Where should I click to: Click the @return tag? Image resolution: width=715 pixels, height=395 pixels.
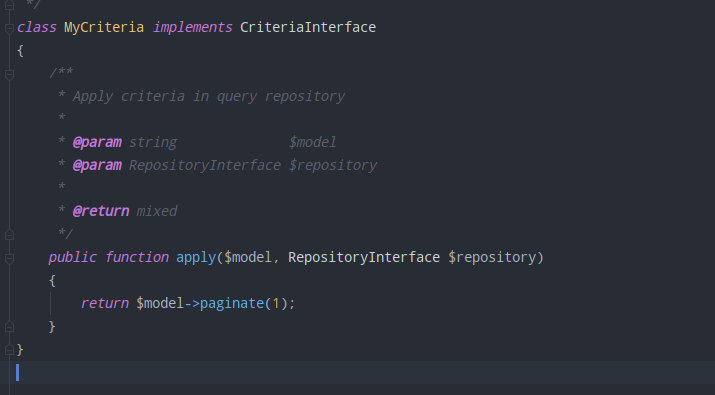pyautogui.click(x=101, y=211)
